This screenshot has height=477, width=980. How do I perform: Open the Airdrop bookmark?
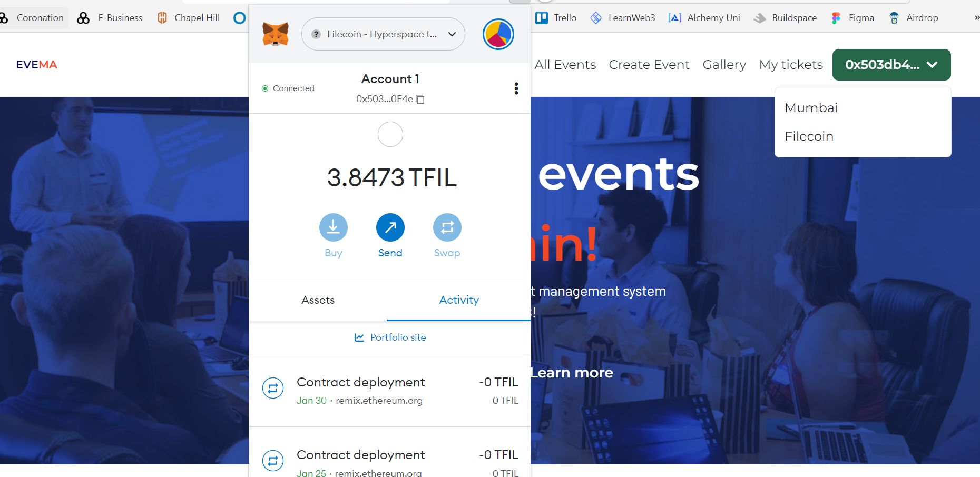pyautogui.click(x=914, y=18)
